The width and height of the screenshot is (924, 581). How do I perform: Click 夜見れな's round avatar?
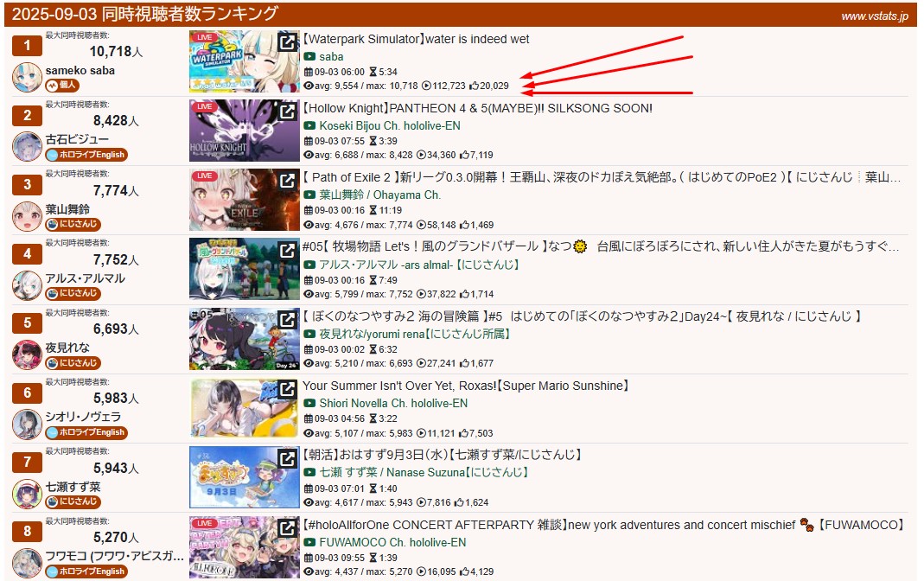tap(27, 354)
